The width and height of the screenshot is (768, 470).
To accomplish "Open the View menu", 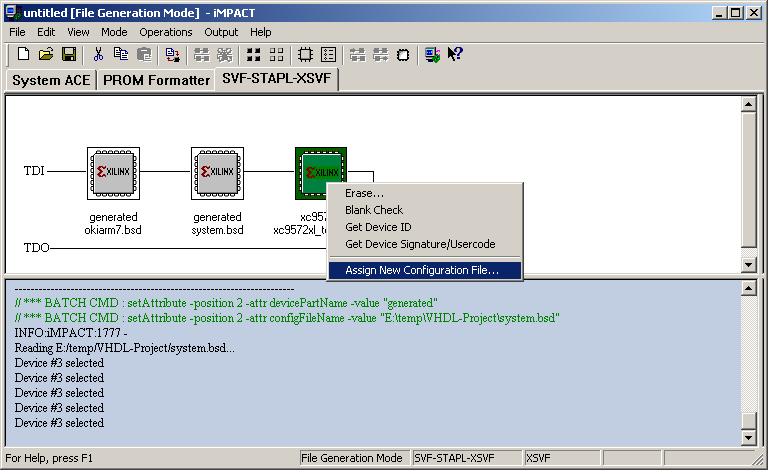I will (78, 32).
